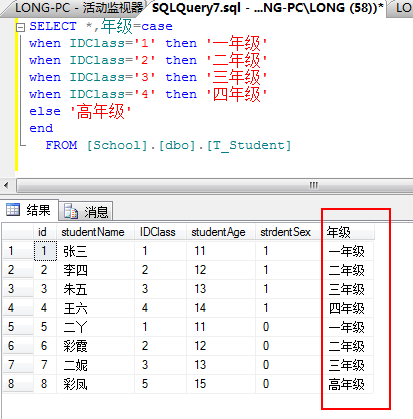The height and width of the screenshot is (419, 413).
Task: Select the 年级 column header
Action: [348, 232]
